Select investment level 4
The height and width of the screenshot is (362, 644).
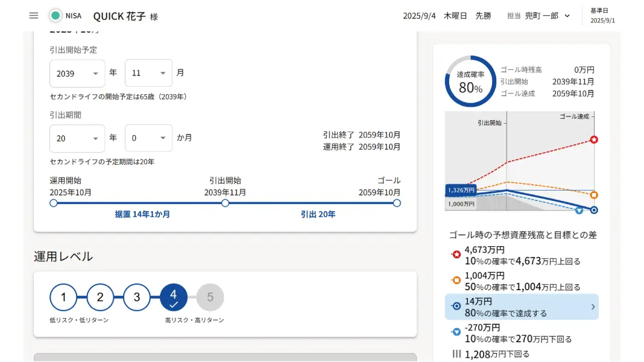point(173,297)
